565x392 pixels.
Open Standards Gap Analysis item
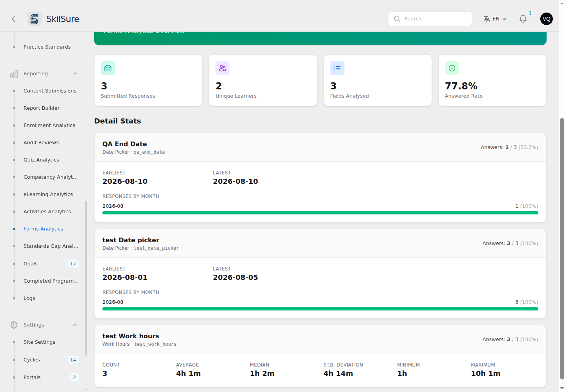coord(51,246)
